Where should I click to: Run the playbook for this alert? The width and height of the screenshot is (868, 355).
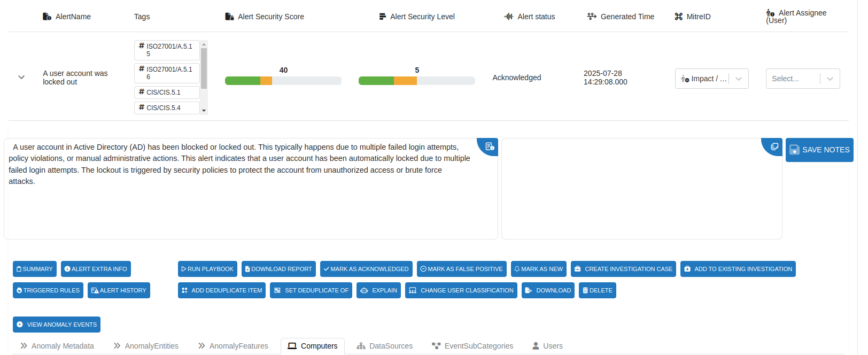[207, 269]
